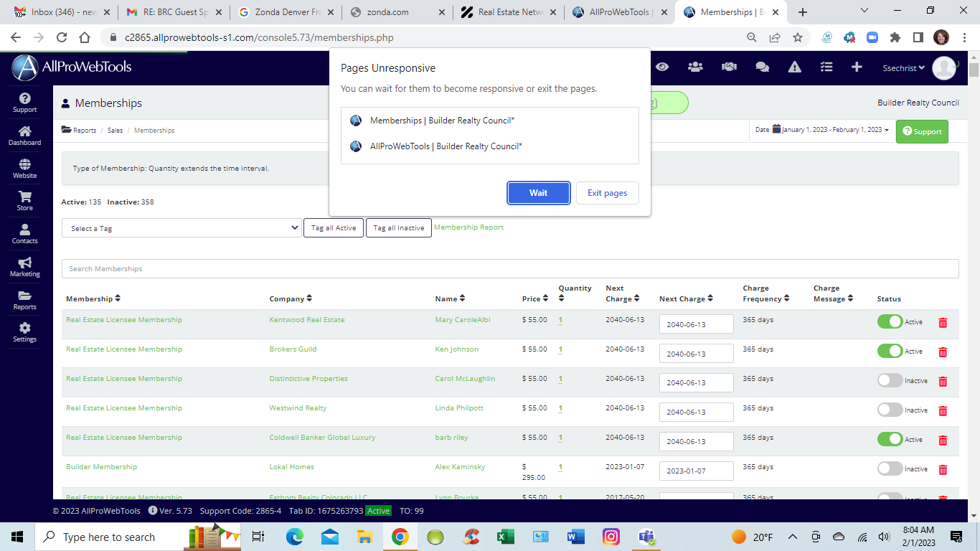The height and width of the screenshot is (551, 980).
Task: Edit Mary CaroleAlbi next charge date field
Action: coord(697,324)
